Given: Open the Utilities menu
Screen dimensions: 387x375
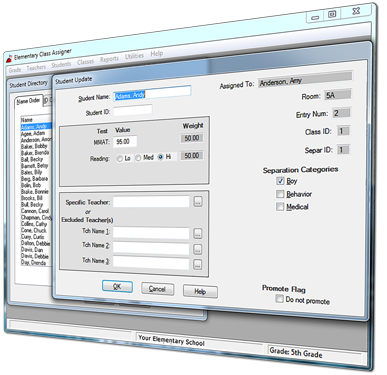Looking at the screenshot, I should (x=134, y=56).
